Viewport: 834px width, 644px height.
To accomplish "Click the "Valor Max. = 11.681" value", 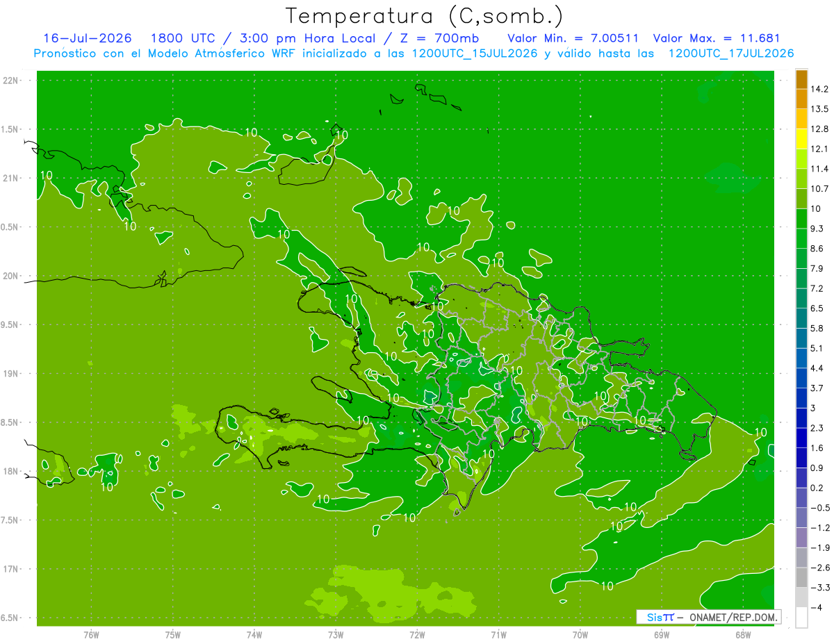I will click(x=717, y=38).
